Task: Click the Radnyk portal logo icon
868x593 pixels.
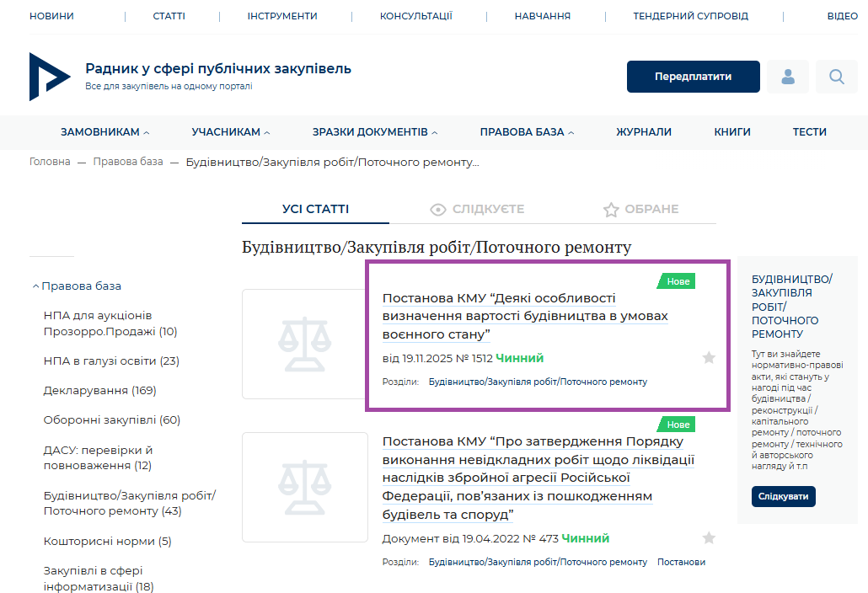Action: coord(50,77)
